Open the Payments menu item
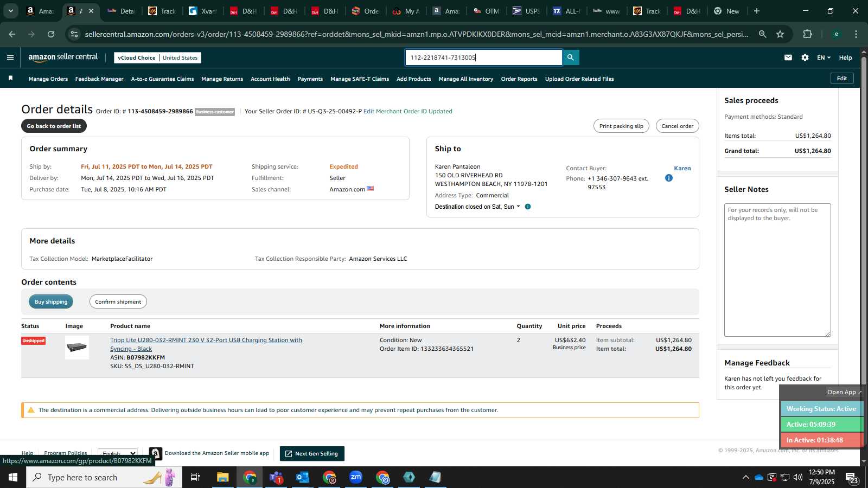The height and width of the screenshot is (488, 868). (310, 79)
